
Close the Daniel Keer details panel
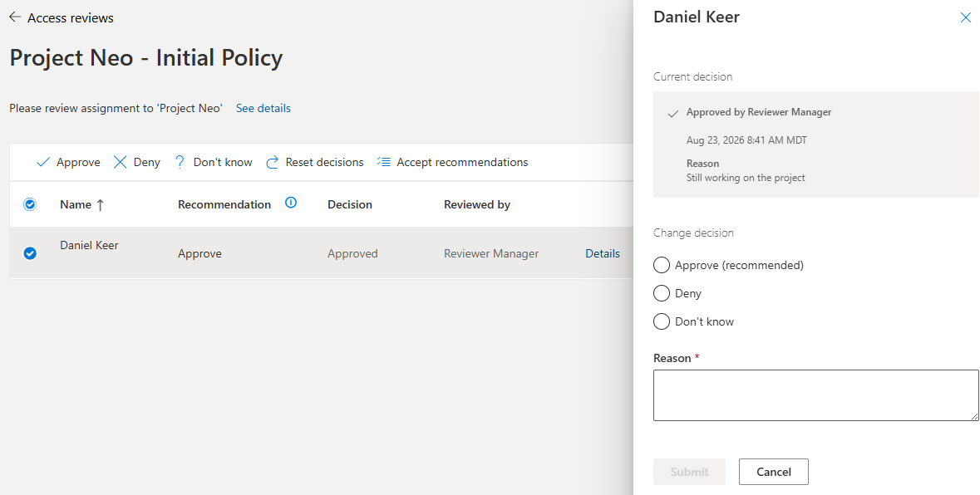pyautogui.click(x=965, y=17)
